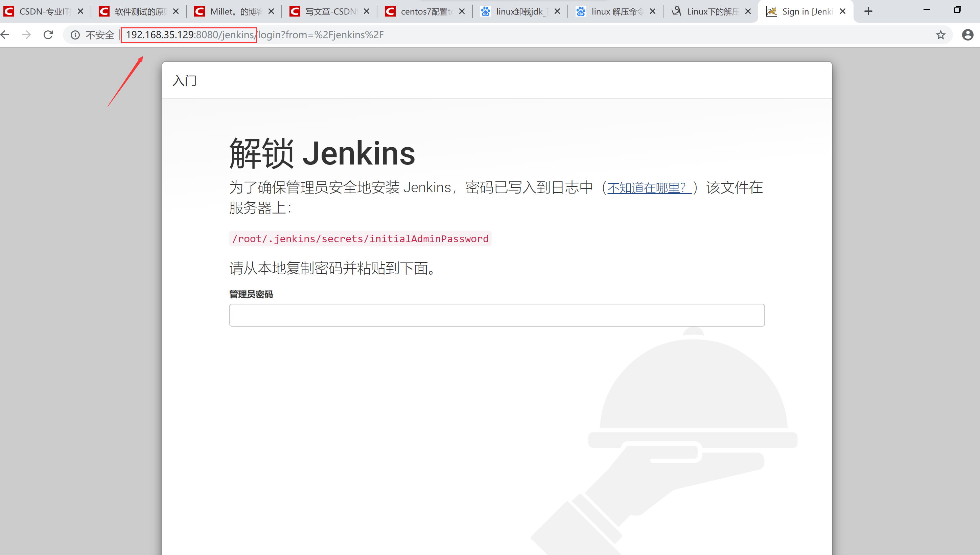
Task: Click the Jenkins butler favicon on the active tab
Action: (x=771, y=11)
